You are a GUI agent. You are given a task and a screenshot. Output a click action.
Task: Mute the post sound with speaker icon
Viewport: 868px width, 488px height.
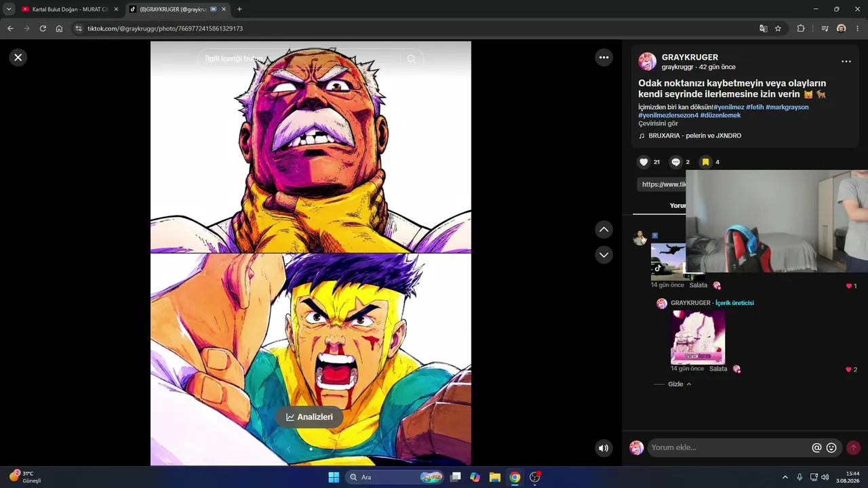604,448
